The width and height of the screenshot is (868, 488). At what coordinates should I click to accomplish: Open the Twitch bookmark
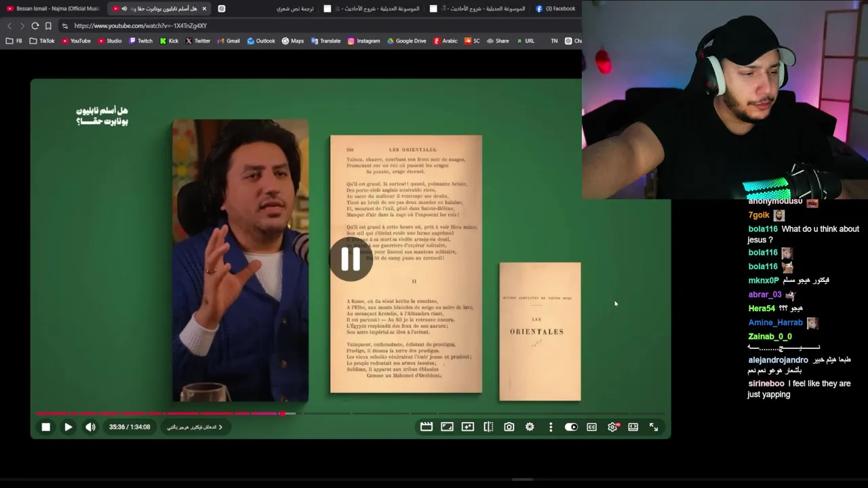pyautogui.click(x=141, y=41)
